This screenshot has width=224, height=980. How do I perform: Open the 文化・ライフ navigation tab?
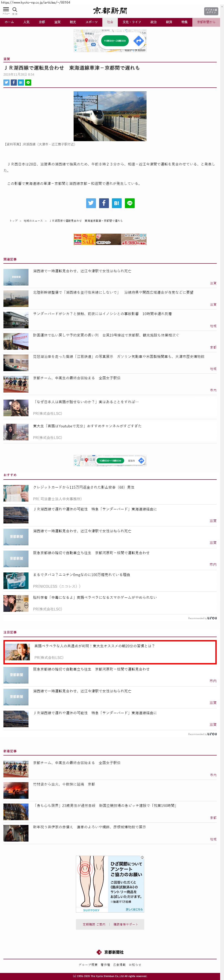(x=131, y=22)
